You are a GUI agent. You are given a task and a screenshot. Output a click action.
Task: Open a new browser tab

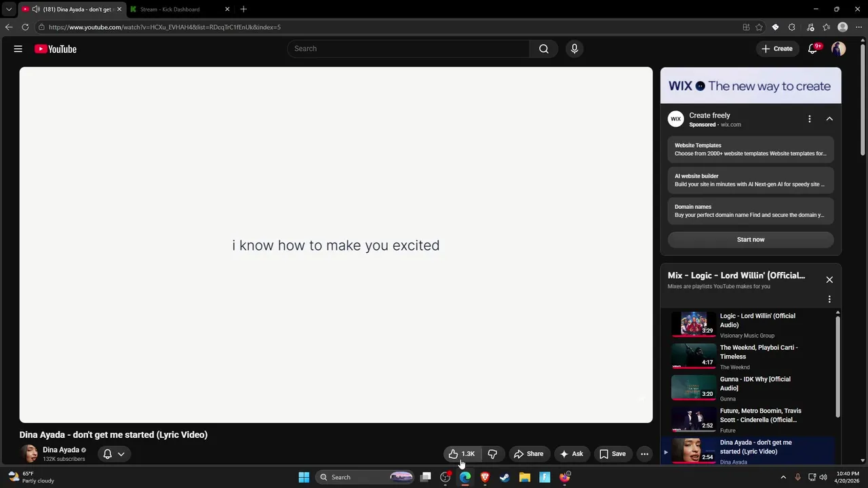click(243, 9)
